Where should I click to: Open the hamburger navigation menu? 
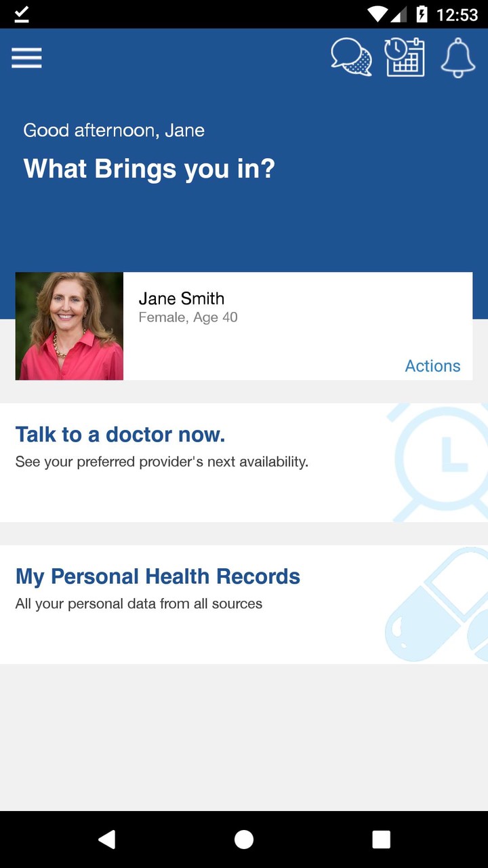[x=26, y=58]
